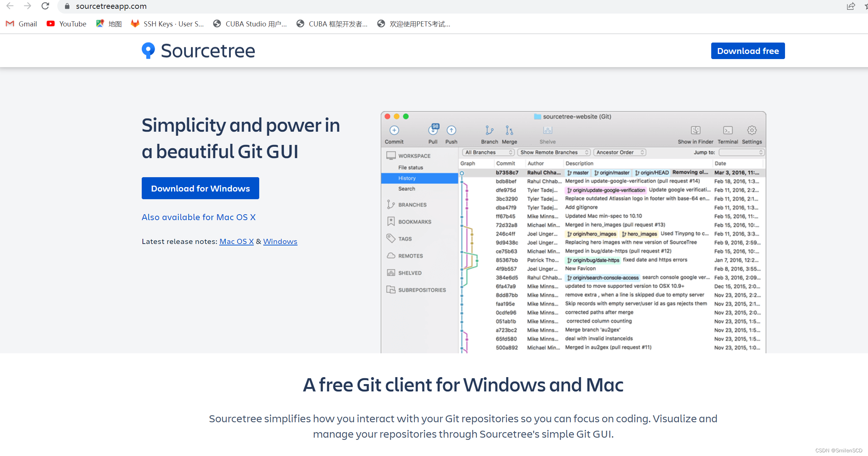Click the BOOKMARKS icon in sidebar
Viewport: 868px width, 456px height.
(391, 222)
